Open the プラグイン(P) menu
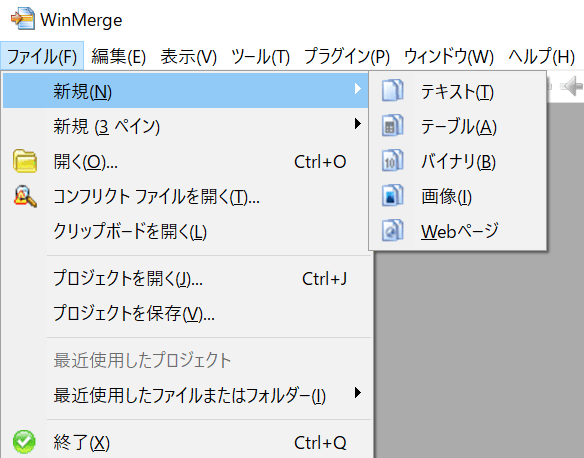The image size is (584, 458). coord(347,57)
